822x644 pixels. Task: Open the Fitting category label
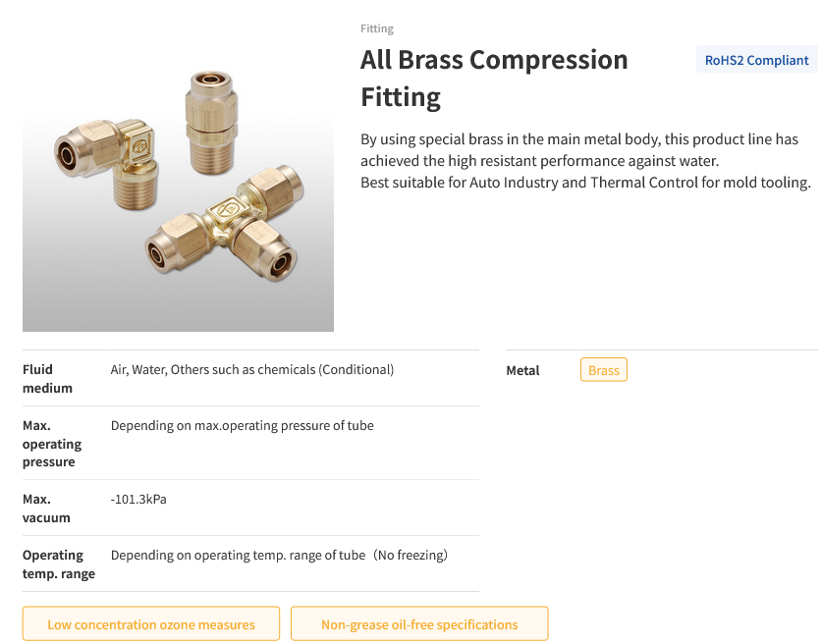click(376, 28)
